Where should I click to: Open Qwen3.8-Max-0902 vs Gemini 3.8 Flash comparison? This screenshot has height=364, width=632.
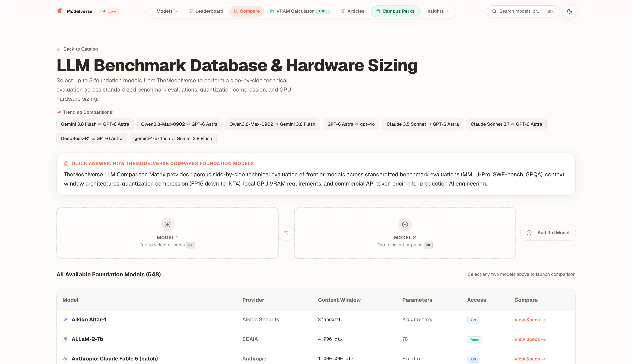pos(272,124)
